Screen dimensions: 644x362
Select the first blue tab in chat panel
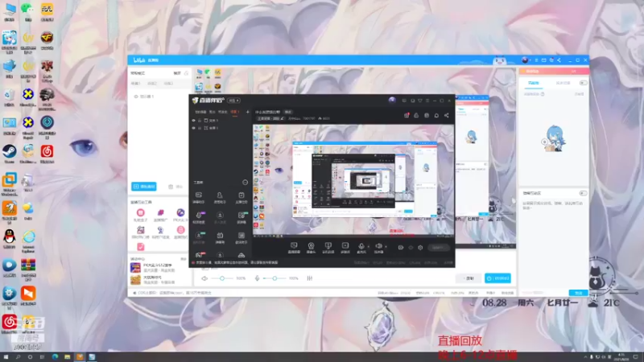pyautogui.click(x=534, y=83)
